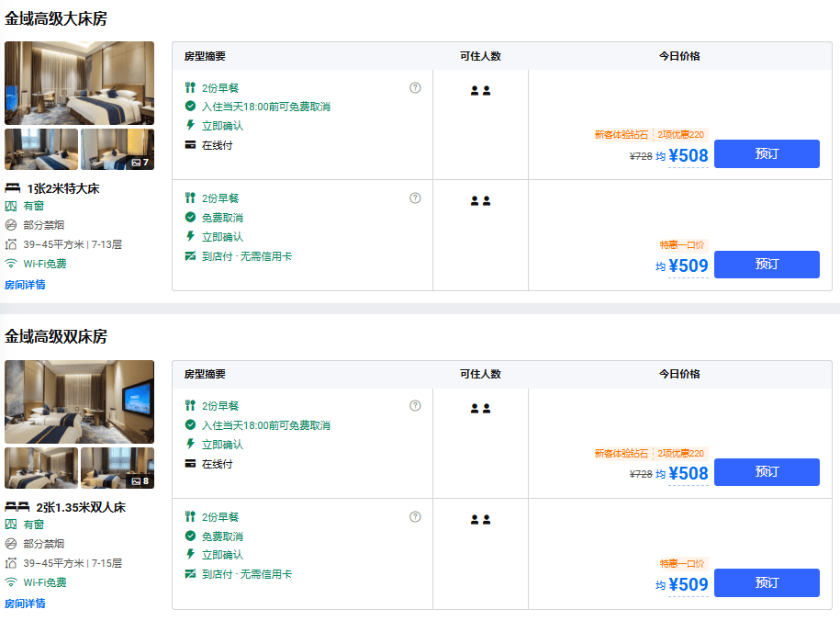Open help icon for twin room ¥508 offer

pos(415,406)
